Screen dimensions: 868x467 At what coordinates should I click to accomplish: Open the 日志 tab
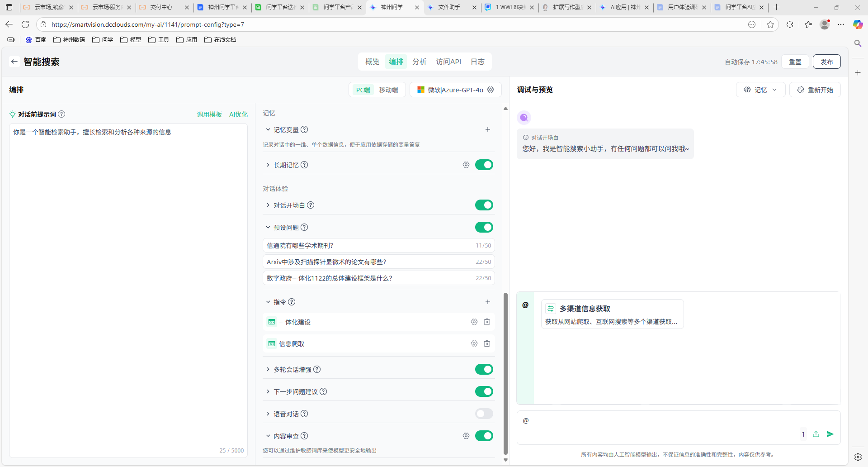477,62
